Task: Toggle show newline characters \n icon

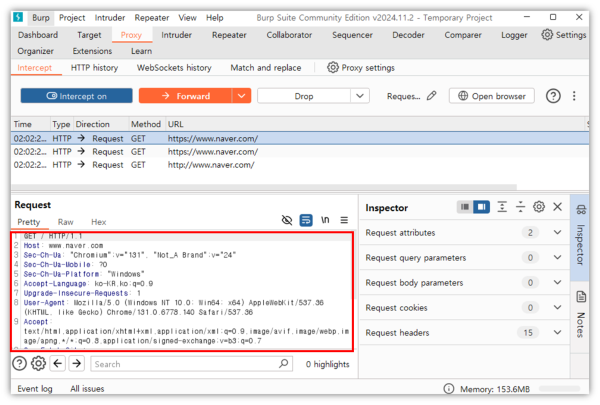Action: (x=325, y=220)
